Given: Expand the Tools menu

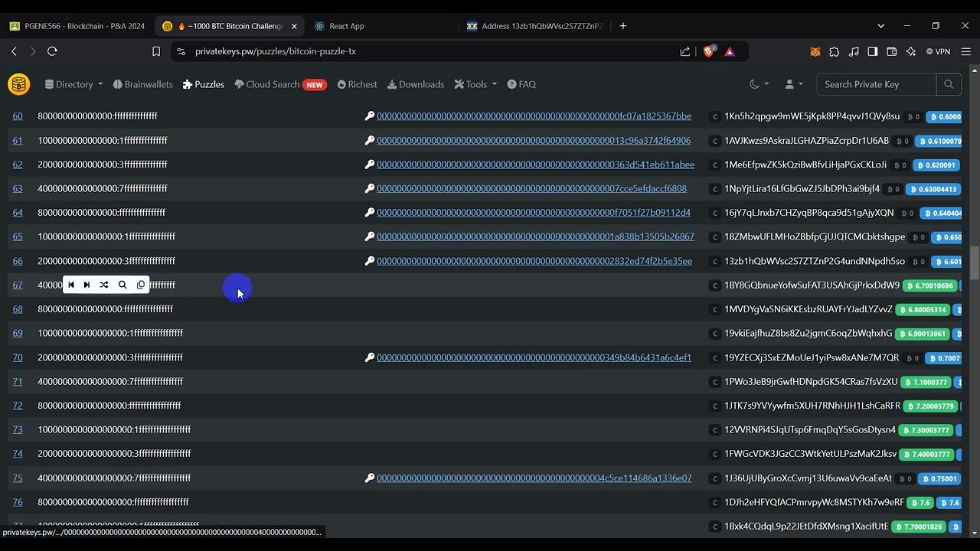Looking at the screenshot, I should tap(475, 84).
